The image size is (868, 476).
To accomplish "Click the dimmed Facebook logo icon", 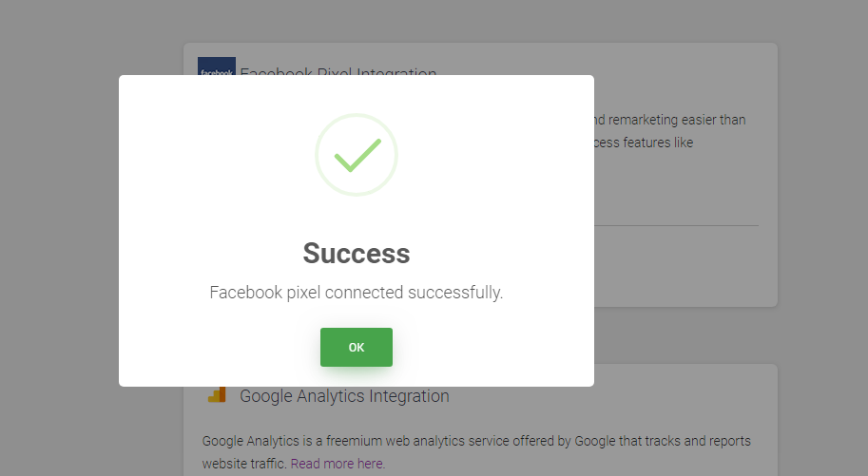I will click(217, 66).
